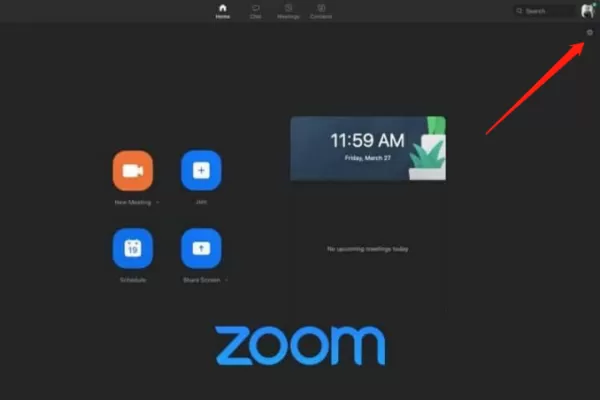This screenshot has height=400, width=600.
Task: Click the 'No upcoming meetings today' text
Action: (368, 249)
